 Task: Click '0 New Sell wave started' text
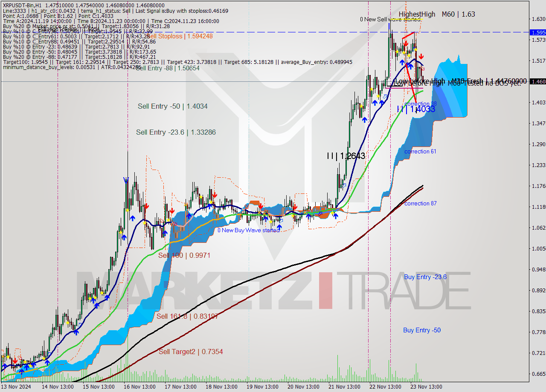coord(391,19)
